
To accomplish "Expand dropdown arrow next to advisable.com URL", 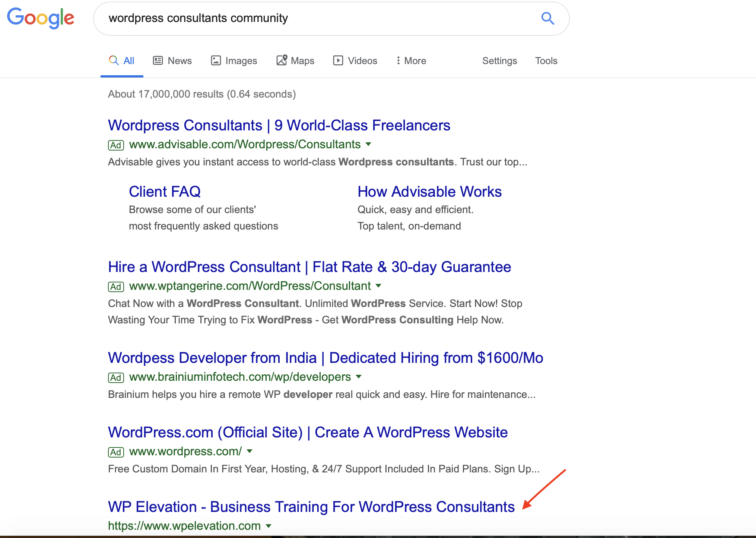I will [x=368, y=144].
